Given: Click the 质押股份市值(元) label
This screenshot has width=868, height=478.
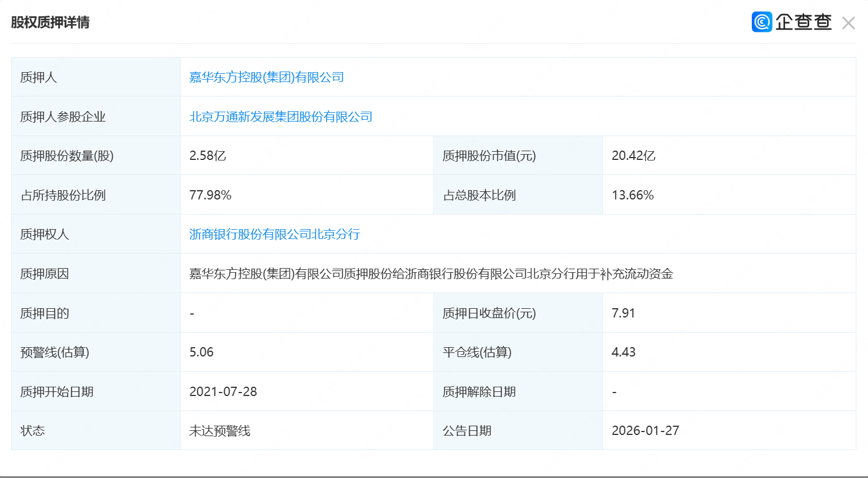Looking at the screenshot, I should (x=489, y=156).
